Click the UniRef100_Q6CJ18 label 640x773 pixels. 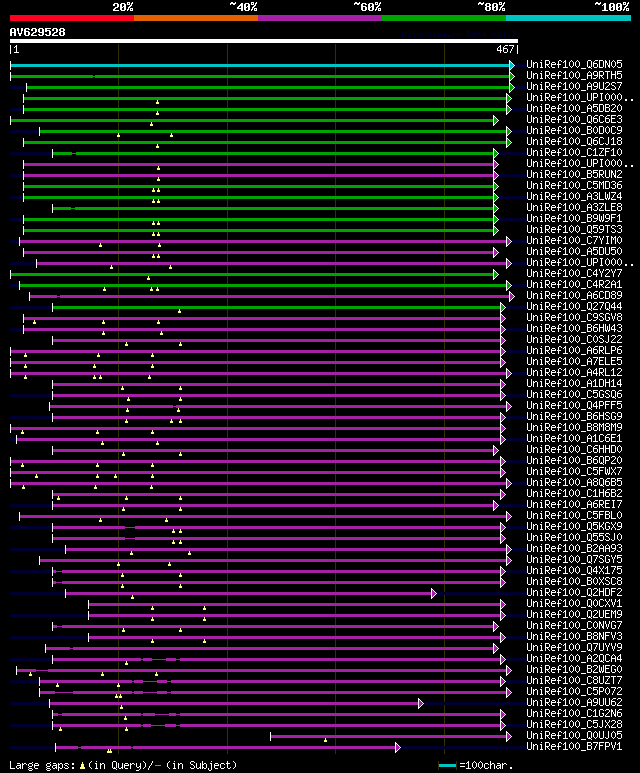pyautogui.click(x=574, y=141)
